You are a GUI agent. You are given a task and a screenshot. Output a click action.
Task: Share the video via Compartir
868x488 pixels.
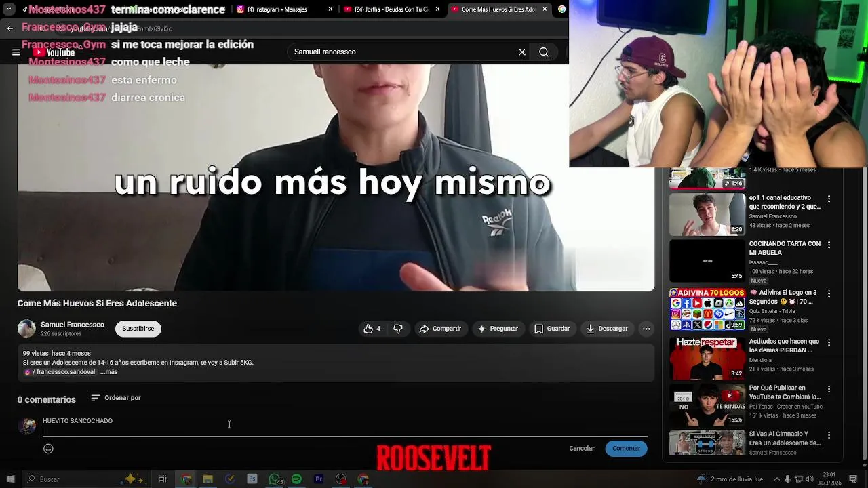[x=440, y=329]
